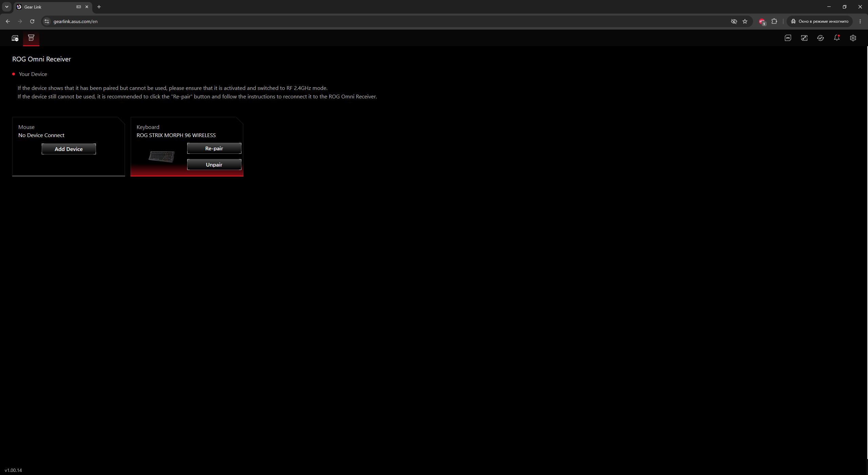Click the 'ROG Omni Receiver' heading

point(42,59)
